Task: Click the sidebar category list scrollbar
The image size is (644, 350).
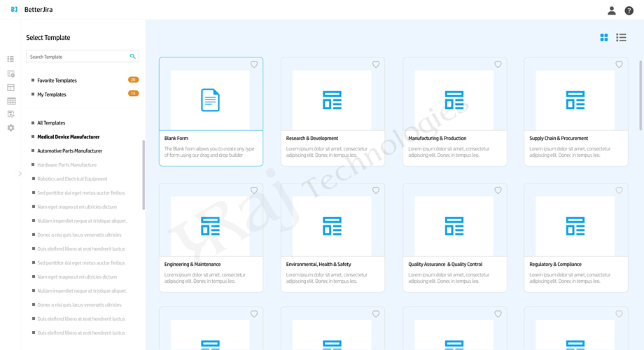Action: 143,174
